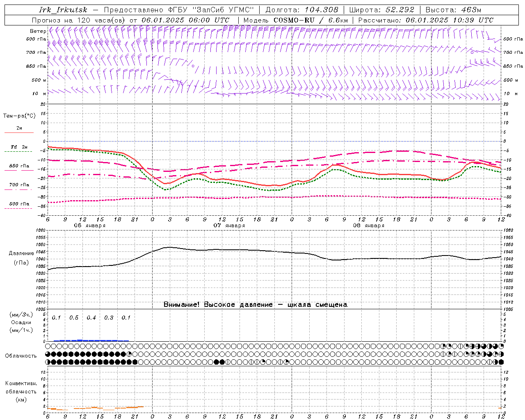Click the Осадки precipitation label
Image resolution: width=525 pixels, height=420 pixels.
[21, 322]
